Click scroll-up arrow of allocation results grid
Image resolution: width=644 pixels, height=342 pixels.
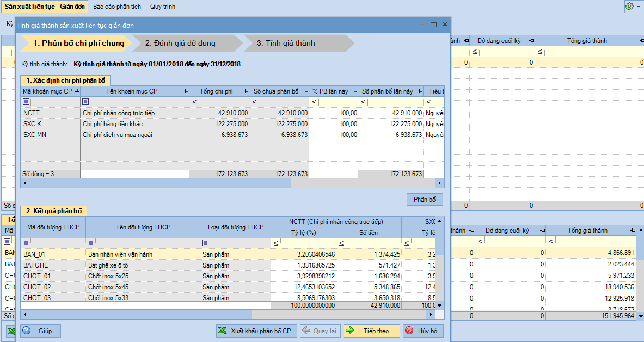[x=440, y=221]
